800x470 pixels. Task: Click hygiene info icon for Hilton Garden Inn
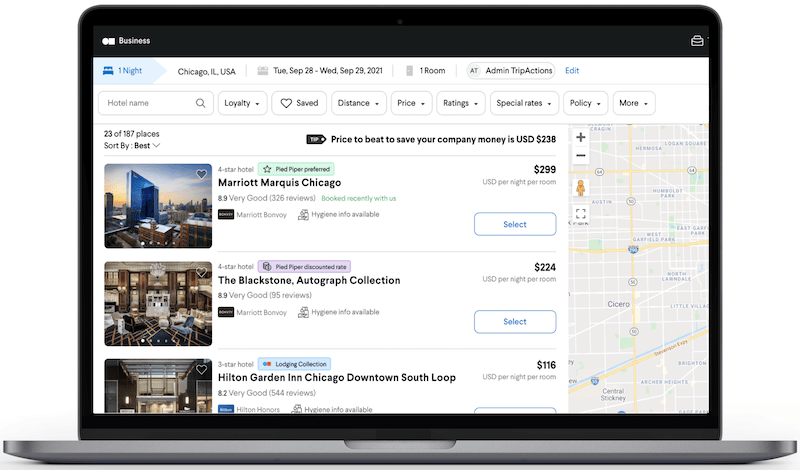(x=296, y=409)
